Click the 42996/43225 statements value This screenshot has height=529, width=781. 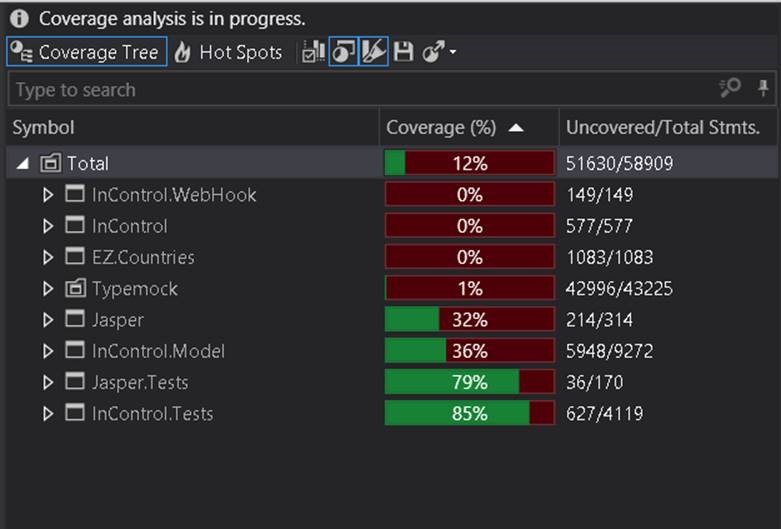619,289
